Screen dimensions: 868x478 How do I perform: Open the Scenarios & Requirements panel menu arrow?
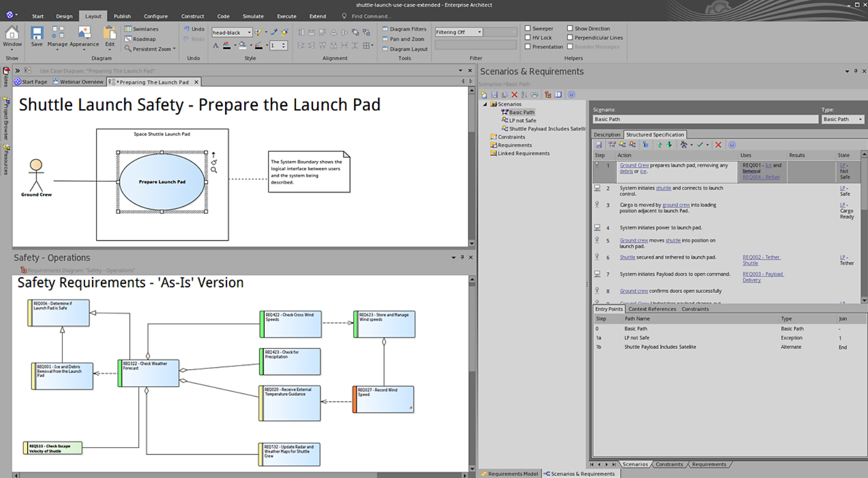coord(847,71)
